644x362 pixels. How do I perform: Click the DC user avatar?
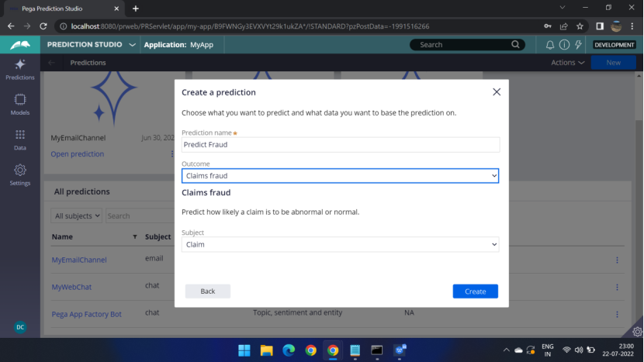pyautogui.click(x=20, y=327)
